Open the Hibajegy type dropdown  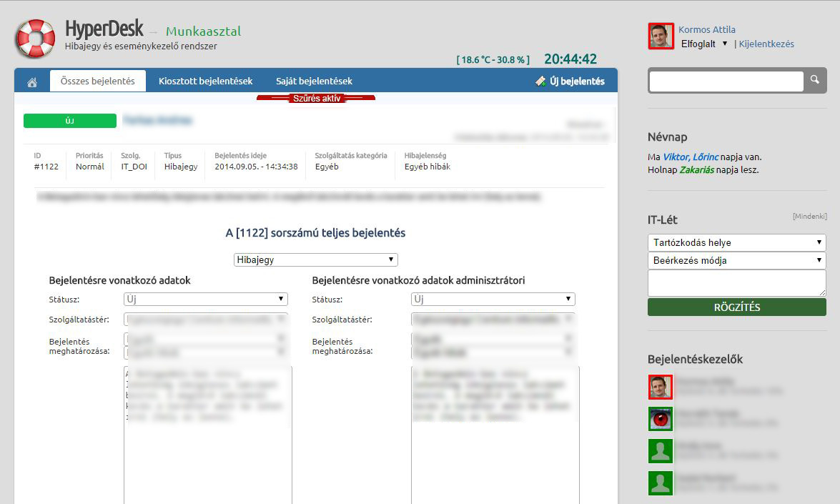(x=315, y=260)
